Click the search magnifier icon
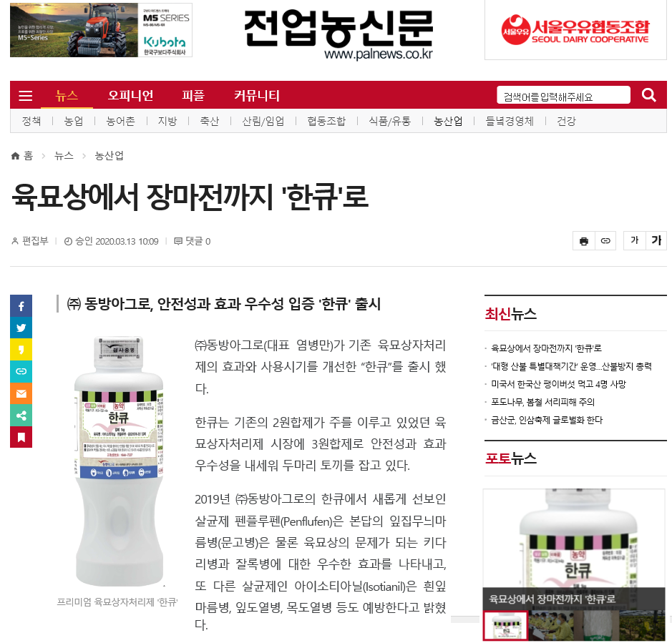 649,94
